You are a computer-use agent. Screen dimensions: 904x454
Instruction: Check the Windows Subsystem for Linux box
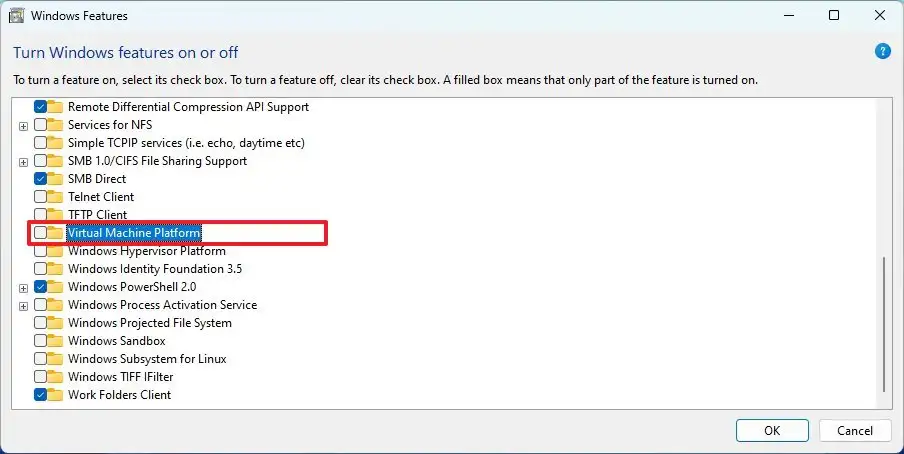(40, 359)
